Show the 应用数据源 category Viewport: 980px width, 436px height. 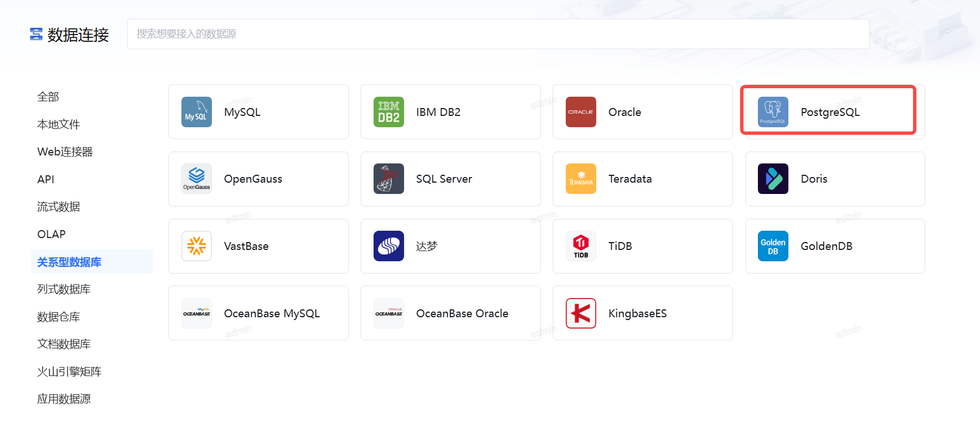point(64,399)
